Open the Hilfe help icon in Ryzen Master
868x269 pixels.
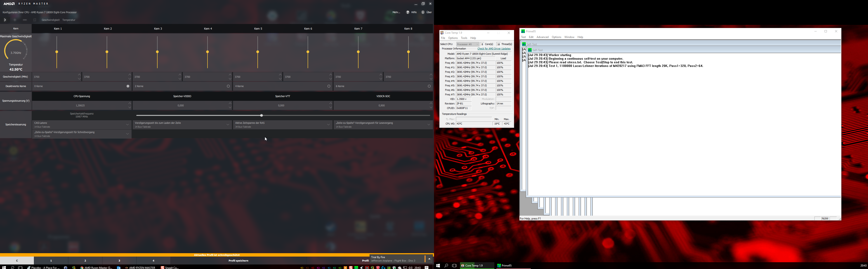[x=408, y=12]
